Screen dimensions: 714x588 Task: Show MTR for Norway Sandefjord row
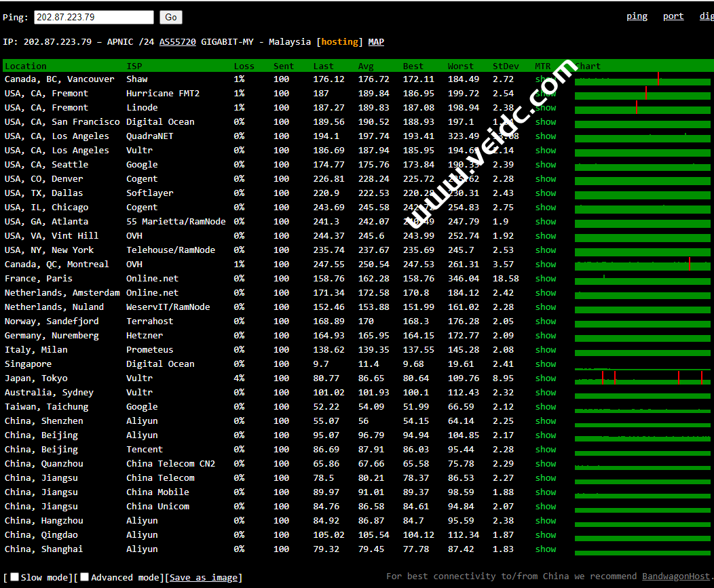546,321
